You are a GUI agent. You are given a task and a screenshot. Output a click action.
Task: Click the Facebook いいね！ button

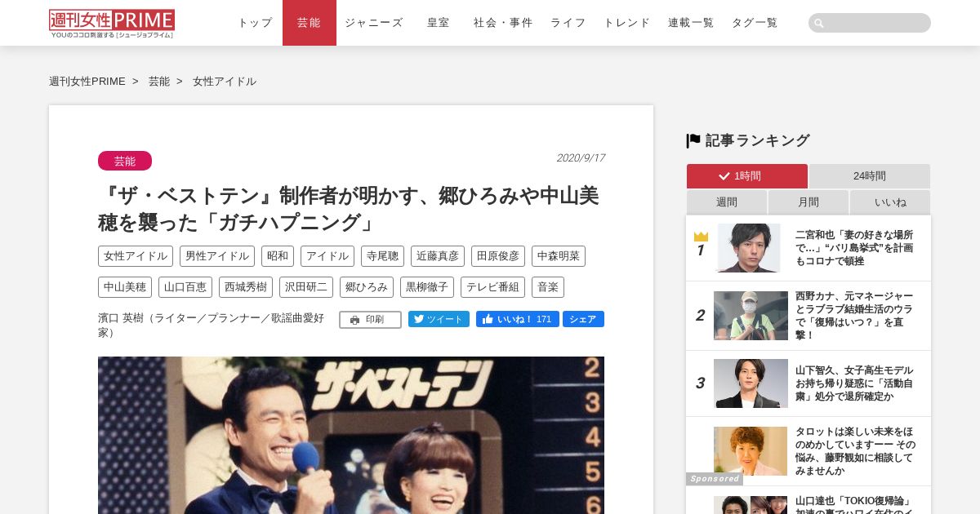coord(518,319)
